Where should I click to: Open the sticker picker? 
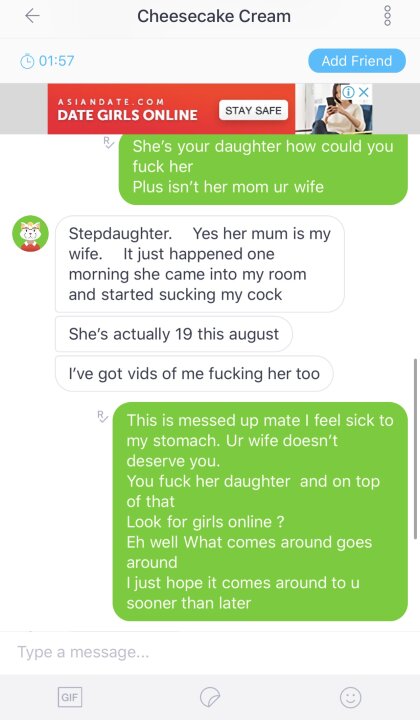210,698
